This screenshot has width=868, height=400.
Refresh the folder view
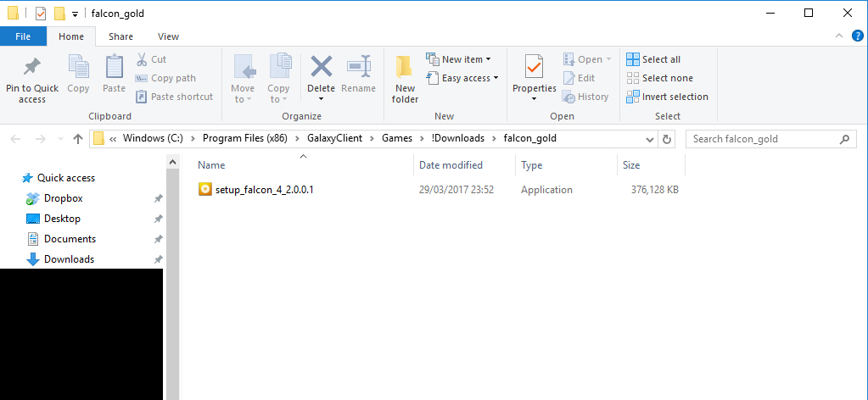click(x=667, y=139)
